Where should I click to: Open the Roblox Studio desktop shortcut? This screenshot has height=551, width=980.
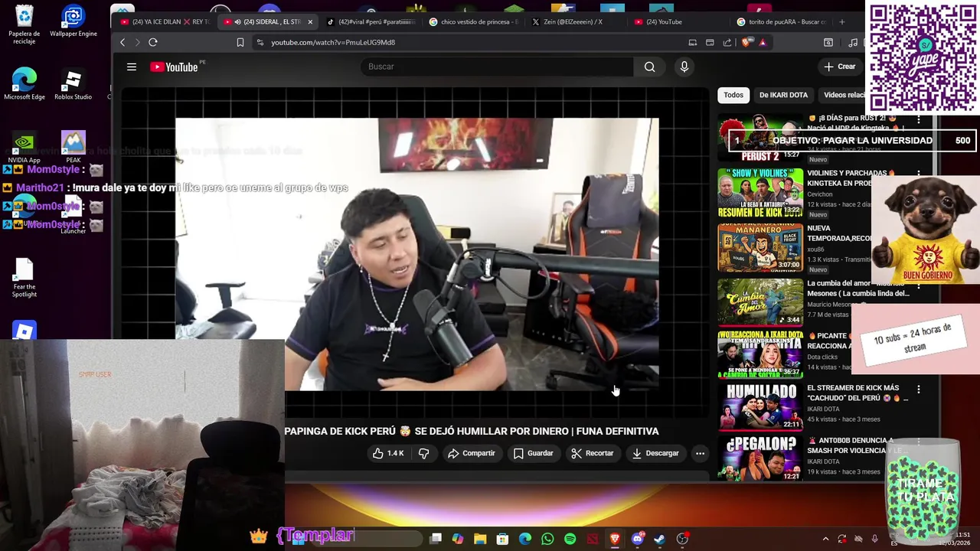click(x=73, y=85)
